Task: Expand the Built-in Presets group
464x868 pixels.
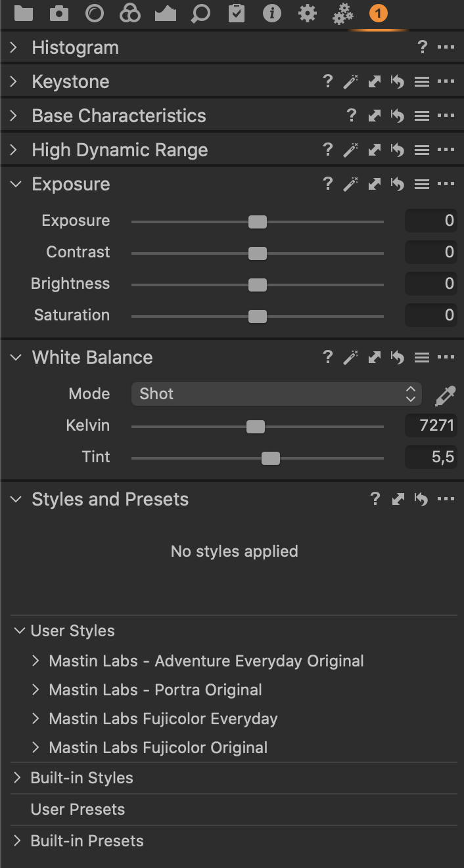Action: [18, 841]
